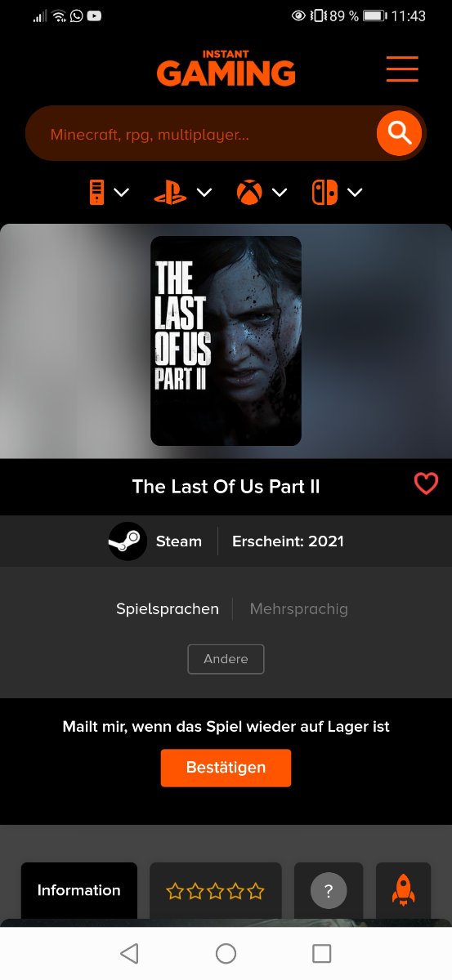Toggle the wishlist heart for the game
Viewport: 452px width, 980px height.
(426, 484)
